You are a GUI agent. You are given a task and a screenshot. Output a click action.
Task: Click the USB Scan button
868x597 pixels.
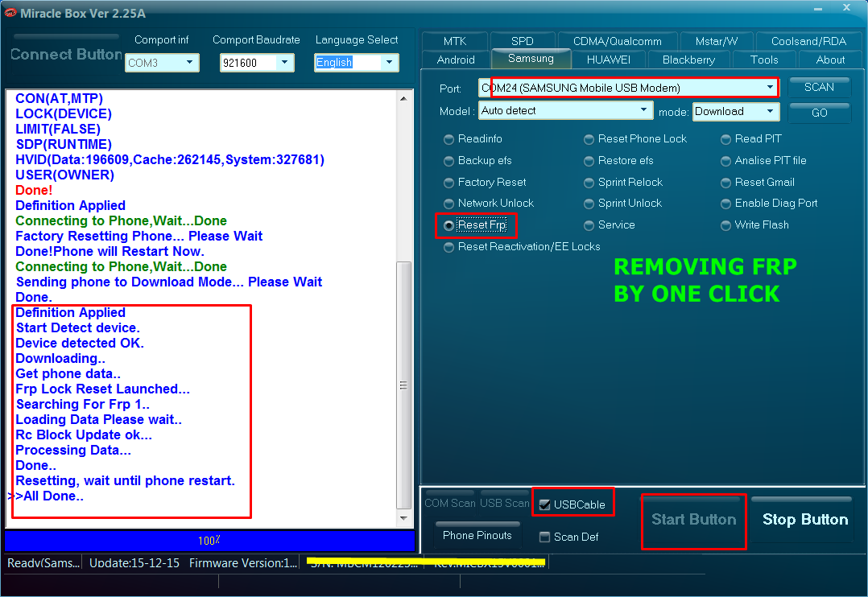click(504, 503)
